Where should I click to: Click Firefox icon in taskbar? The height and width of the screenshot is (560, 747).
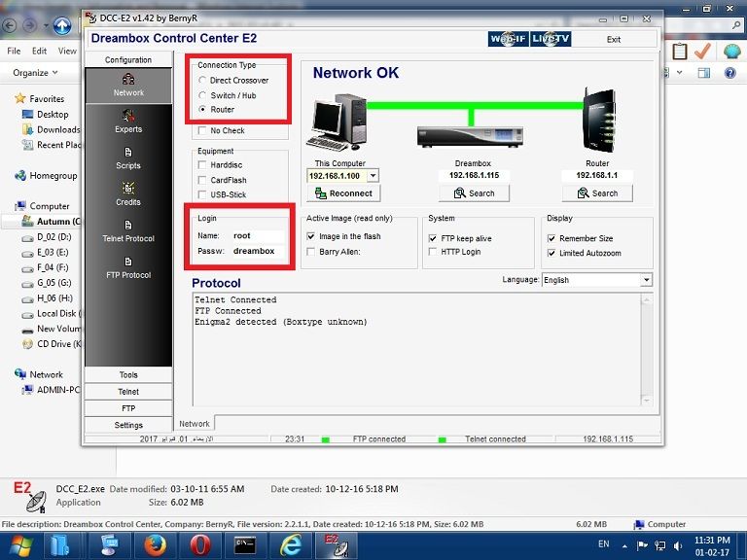click(155, 545)
